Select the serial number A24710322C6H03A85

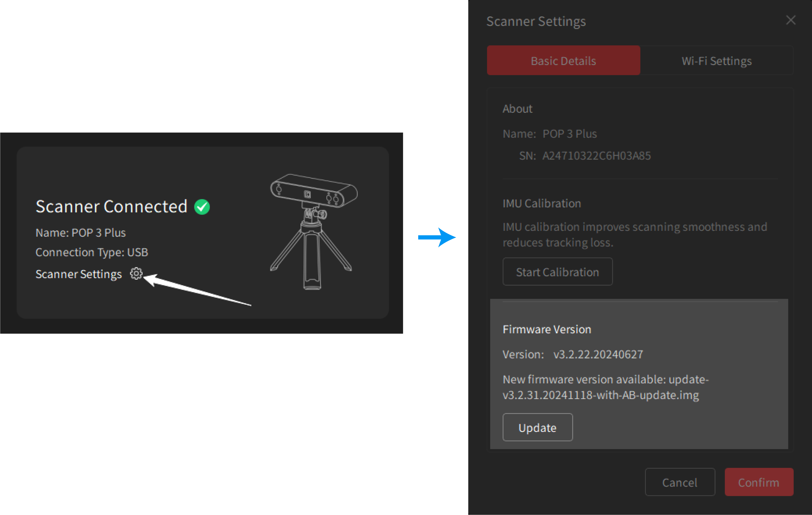pos(596,155)
